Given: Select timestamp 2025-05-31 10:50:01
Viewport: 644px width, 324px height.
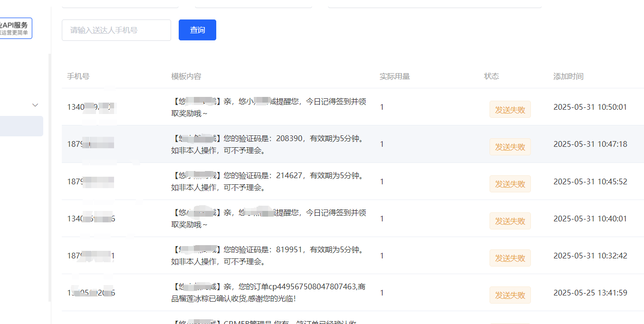Looking at the screenshot, I should click(x=590, y=107).
